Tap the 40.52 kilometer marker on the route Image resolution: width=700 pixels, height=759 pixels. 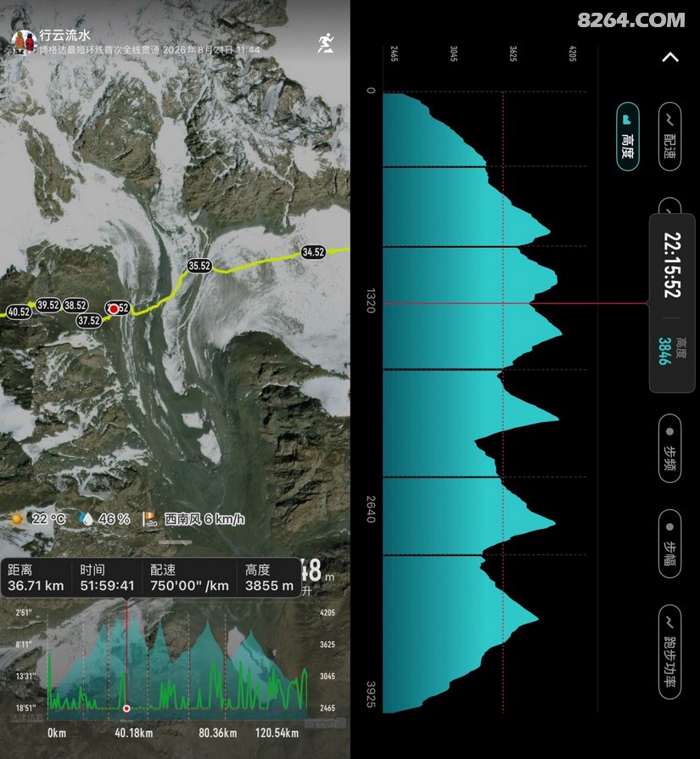coord(20,312)
